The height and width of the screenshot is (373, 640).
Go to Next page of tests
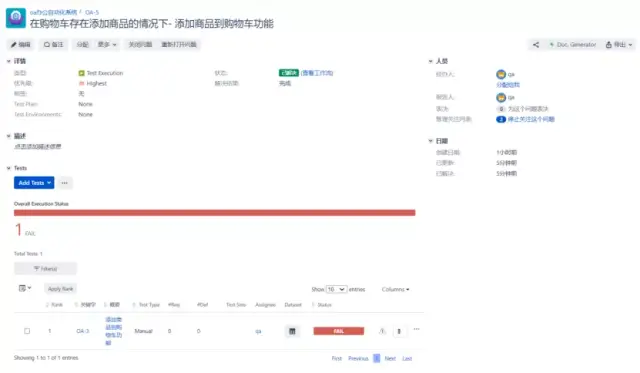pos(390,358)
